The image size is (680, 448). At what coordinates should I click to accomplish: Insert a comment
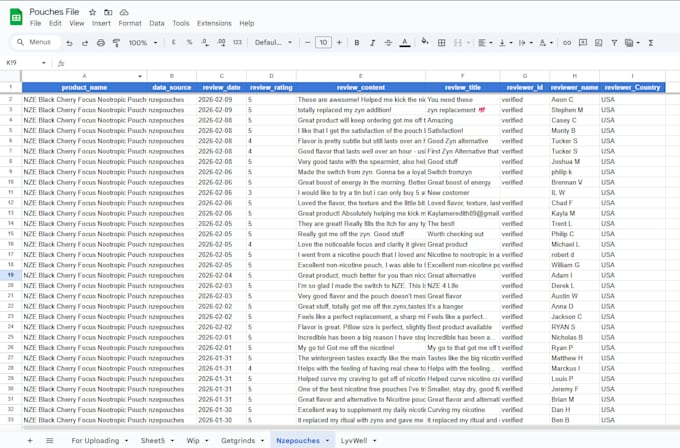[583, 43]
